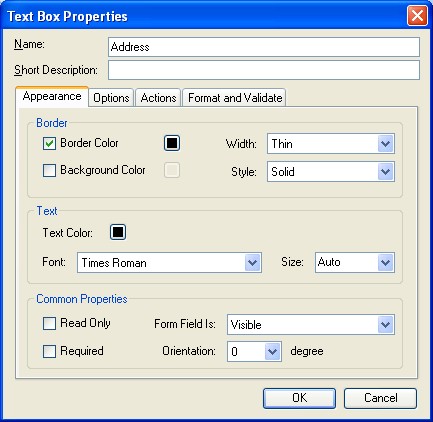
Task: Click the Cancel button
Action: [380, 398]
